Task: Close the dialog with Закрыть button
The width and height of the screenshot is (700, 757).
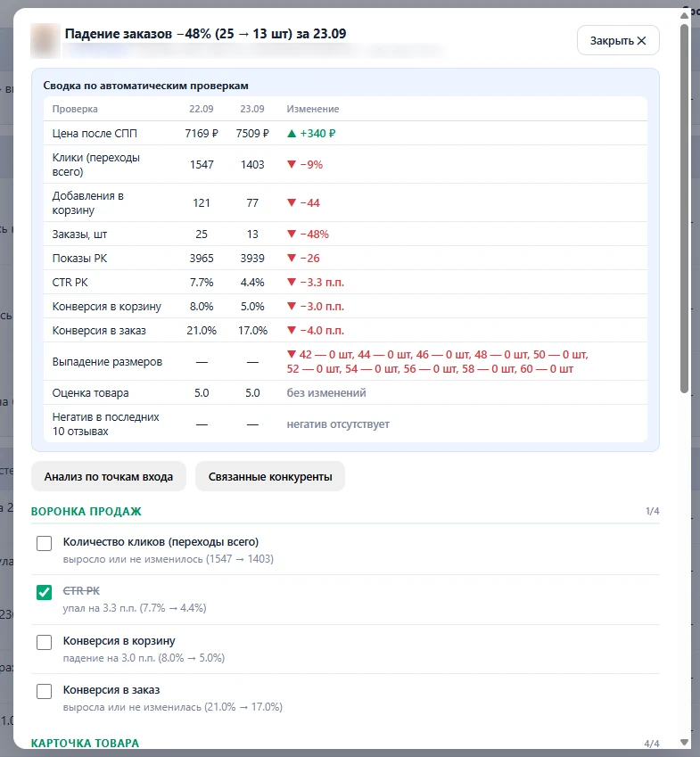Action: 618,40
